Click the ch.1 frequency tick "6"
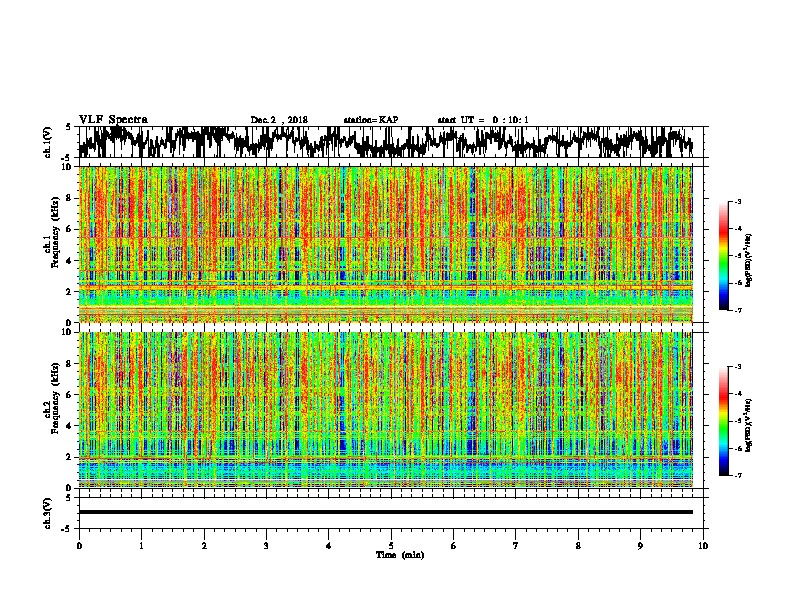792x612 pixels. (x=69, y=230)
